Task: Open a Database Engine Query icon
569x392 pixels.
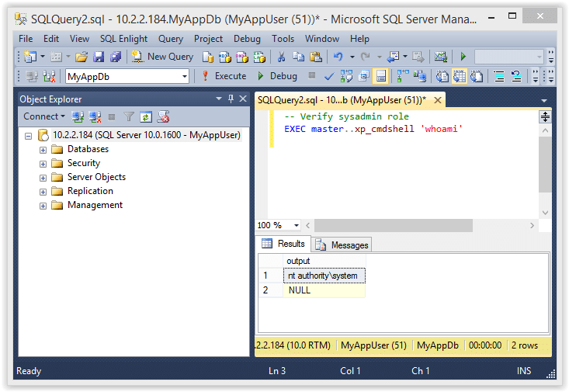Action: tap(207, 57)
